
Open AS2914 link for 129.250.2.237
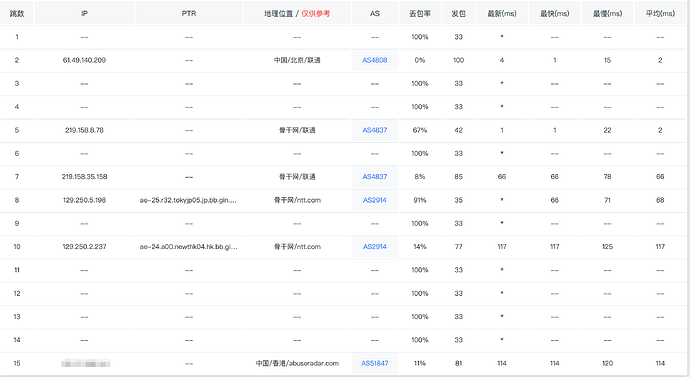click(x=374, y=247)
